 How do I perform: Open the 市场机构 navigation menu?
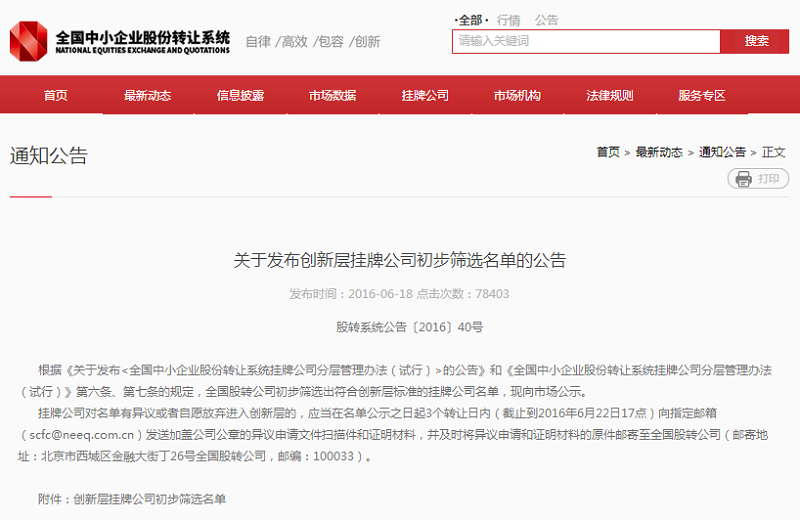click(517, 96)
